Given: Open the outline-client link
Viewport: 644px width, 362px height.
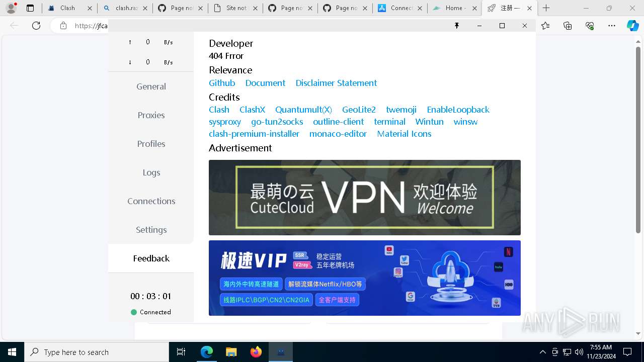Looking at the screenshot, I should tap(338, 122).
